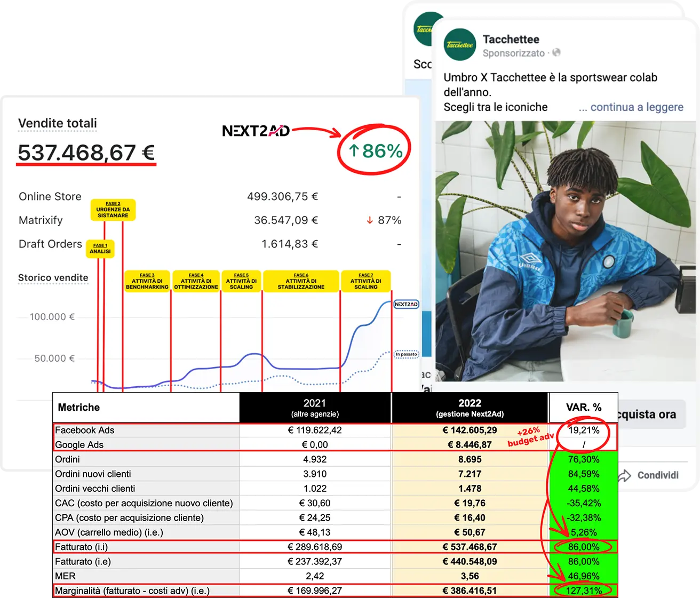Select the 'Fase 1 Analisi' yellow marker
Image resolution: width=700 pixels, height=598 pixels.
click(x=100, y=249)
